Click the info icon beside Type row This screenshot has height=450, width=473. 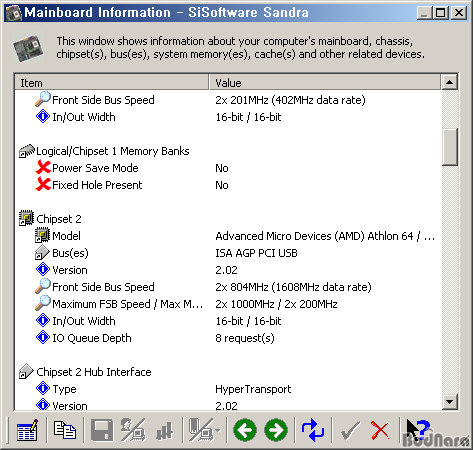point(43,388)
